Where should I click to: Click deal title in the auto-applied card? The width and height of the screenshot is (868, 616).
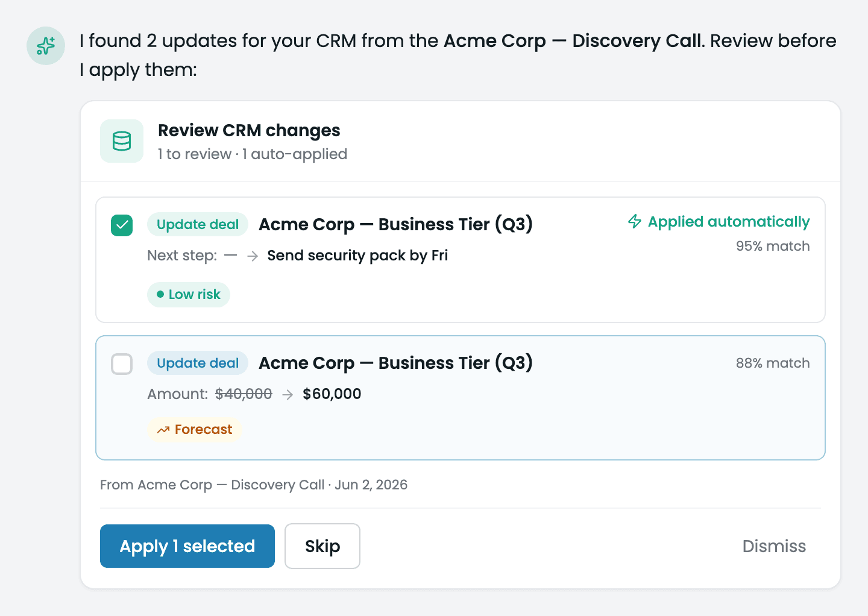[x=395, y=225]
